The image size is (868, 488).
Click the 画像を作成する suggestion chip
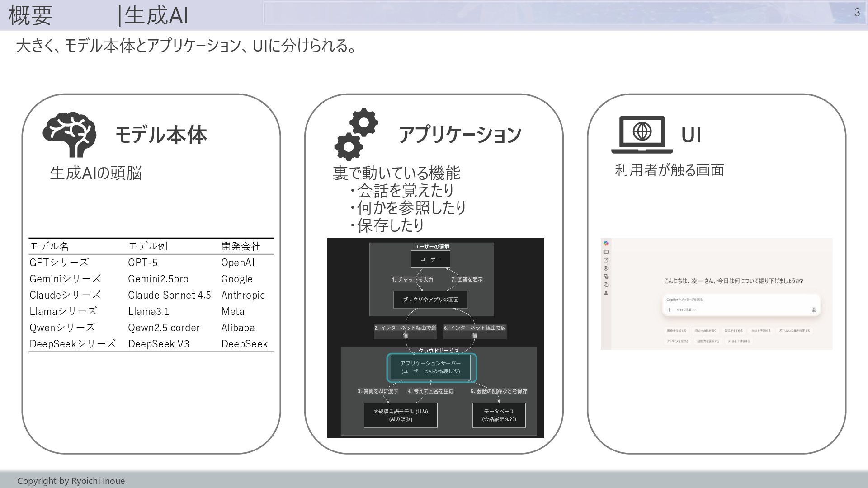click(676, 331)
